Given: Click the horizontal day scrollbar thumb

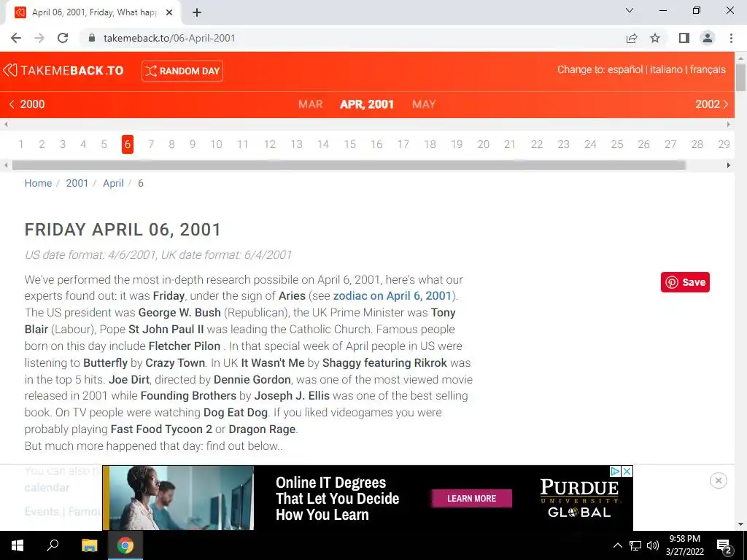Looking at the screenshot, I should coord(349,166).
